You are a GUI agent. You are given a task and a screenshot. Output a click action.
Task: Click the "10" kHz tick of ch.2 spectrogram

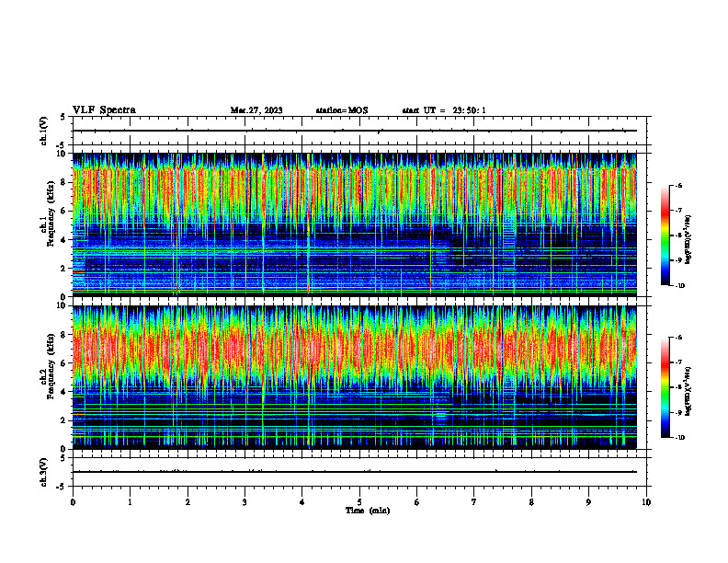(x=62, y=305)
